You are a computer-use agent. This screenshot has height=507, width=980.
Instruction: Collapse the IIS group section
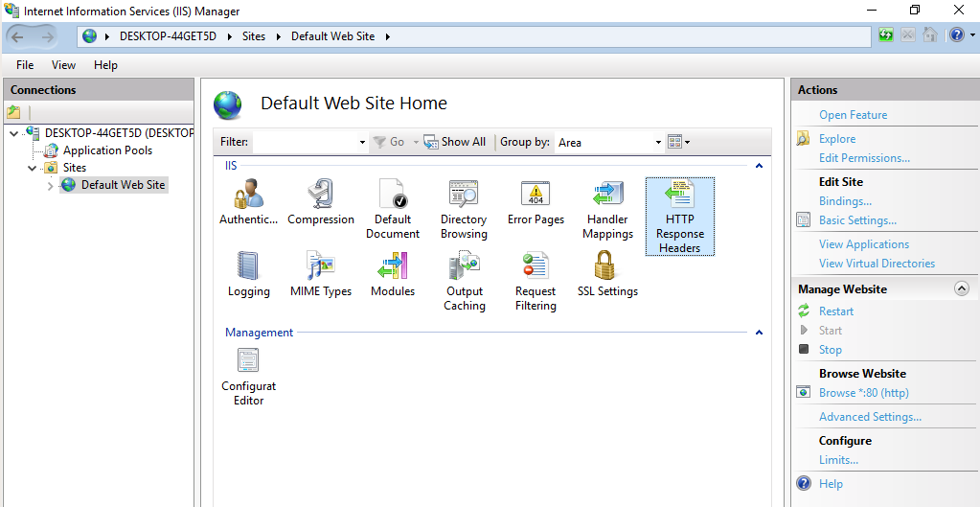(x=759, y=166)
